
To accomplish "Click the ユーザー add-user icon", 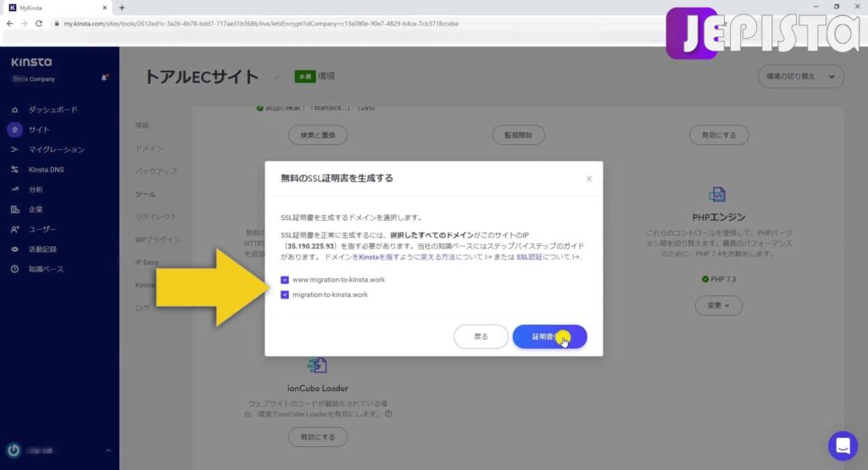I will [x=15, y=229].
